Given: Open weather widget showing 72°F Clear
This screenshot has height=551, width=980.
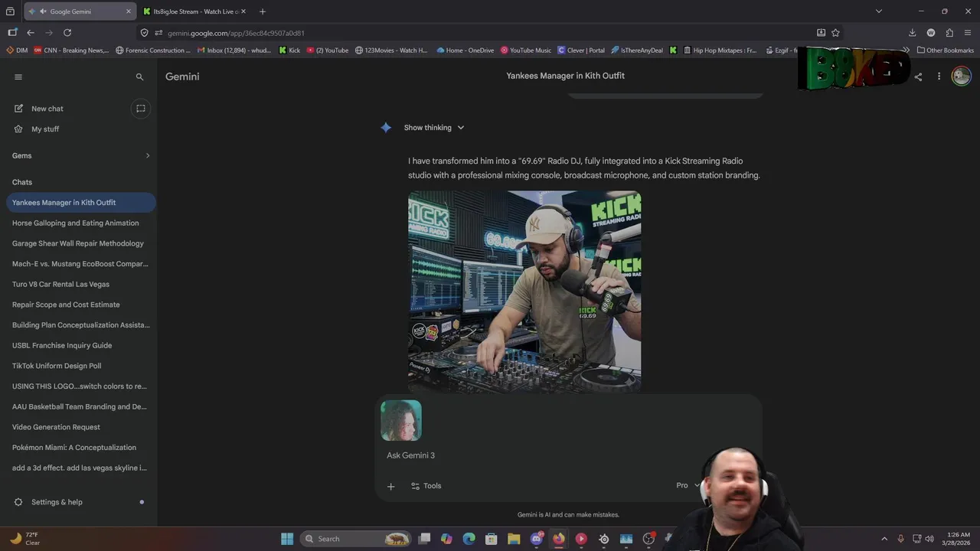Looking at the screenshot, I should (x=25, y=539).
